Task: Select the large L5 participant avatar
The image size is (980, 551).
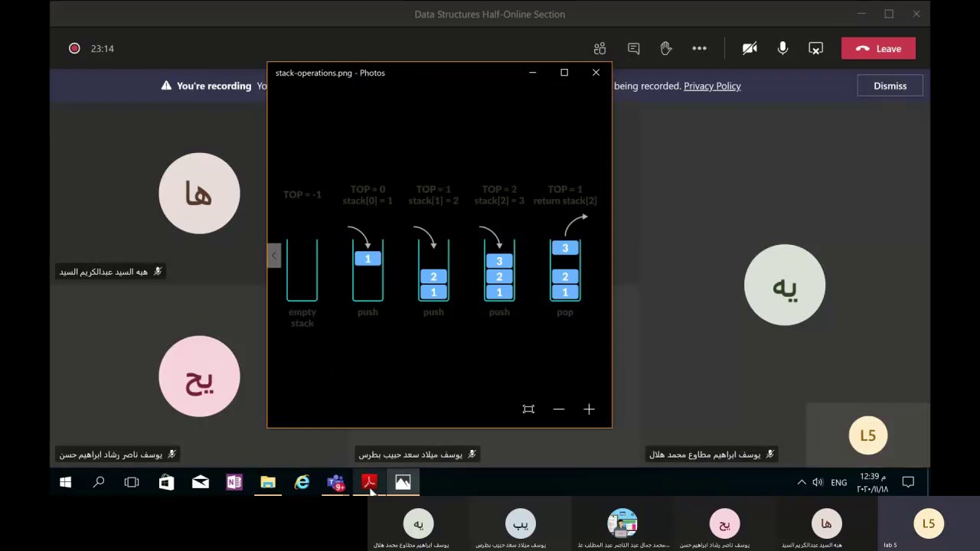Action: click(x=867, y=435)
